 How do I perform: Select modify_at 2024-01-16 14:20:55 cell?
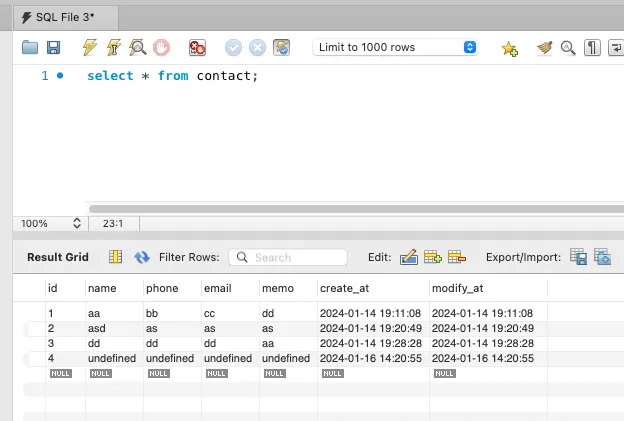[488, 358]
